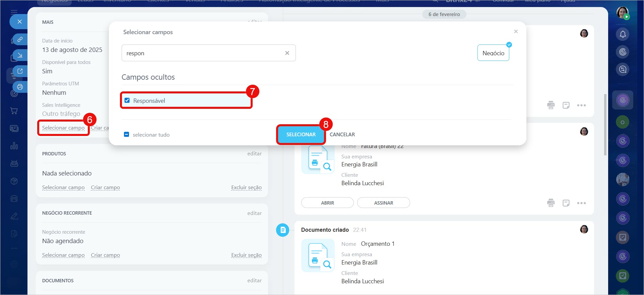Click the Orçamento 1 document thumbnail

coord(318,255)
